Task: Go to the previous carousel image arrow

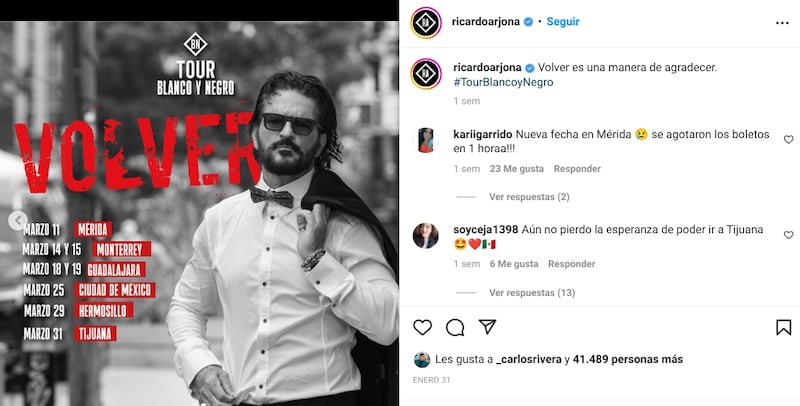Action: point(17,221)
